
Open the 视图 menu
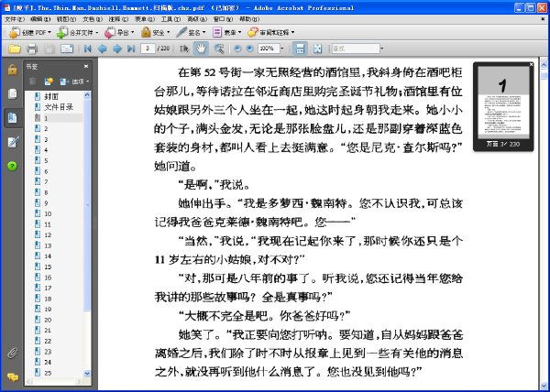click(x=66, y=19)
